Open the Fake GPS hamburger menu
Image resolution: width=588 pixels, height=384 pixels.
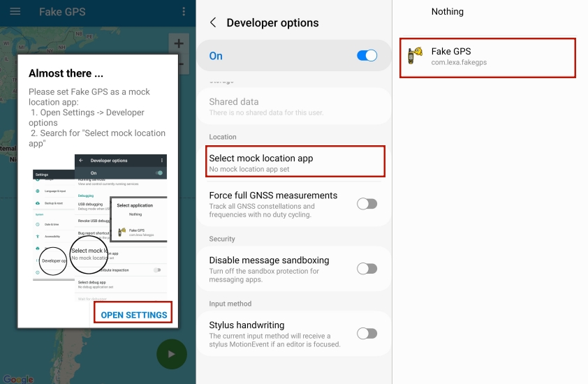point(15,12)
